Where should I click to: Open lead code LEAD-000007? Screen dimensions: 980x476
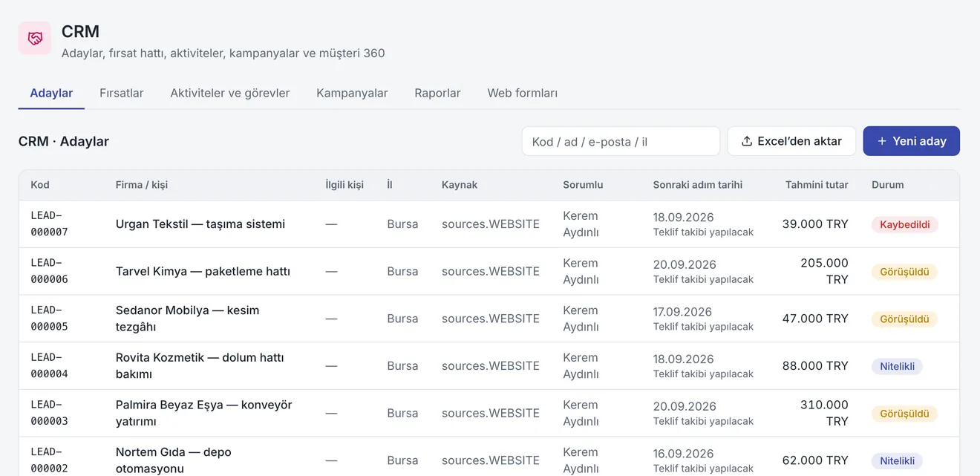pyautogui.click(x=49, y=224)
